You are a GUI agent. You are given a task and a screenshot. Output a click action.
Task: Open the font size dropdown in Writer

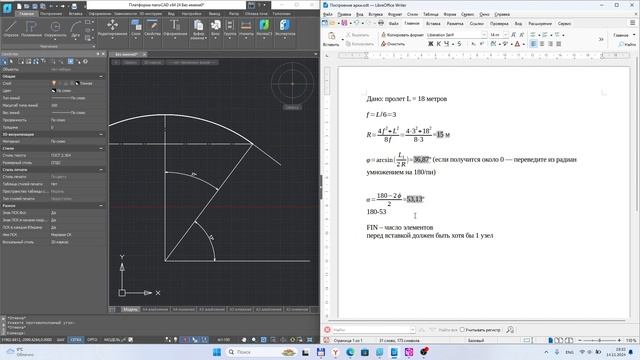(505, 35)
